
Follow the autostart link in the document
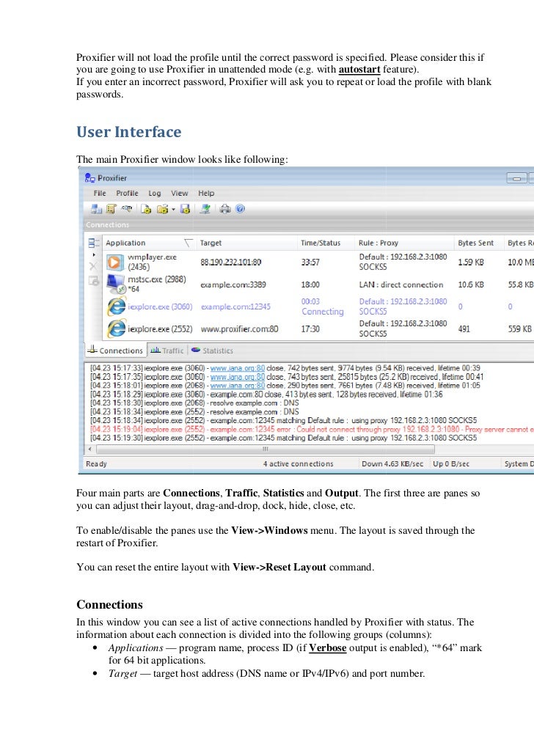359,70
